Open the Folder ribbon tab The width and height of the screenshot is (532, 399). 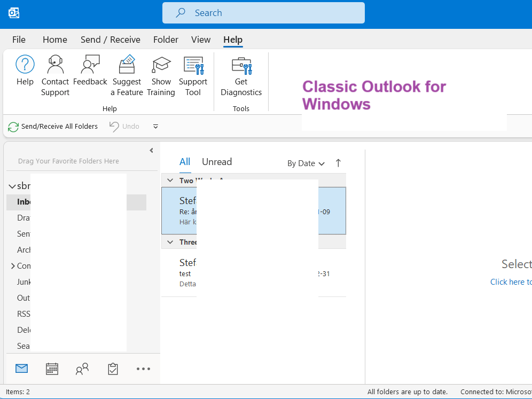[166, 40]
